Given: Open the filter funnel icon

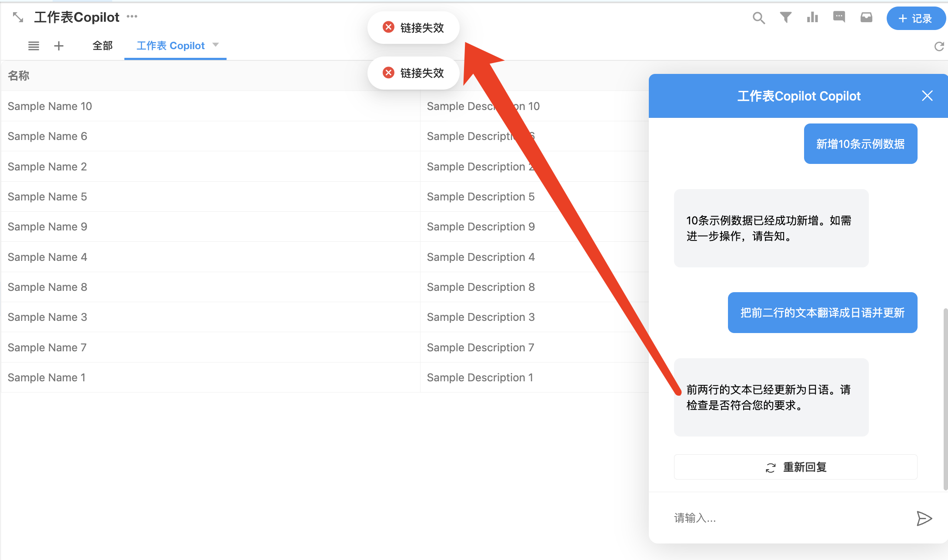Looking at the screenshot, I should tap(785, 17).
